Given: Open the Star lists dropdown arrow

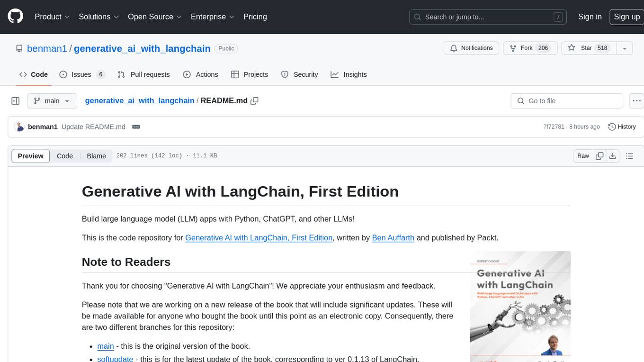Looking at the screenshot, I should coord(625,48).
